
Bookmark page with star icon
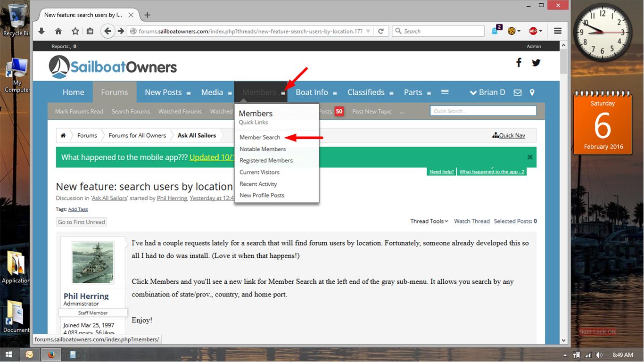tap(75, 31)
